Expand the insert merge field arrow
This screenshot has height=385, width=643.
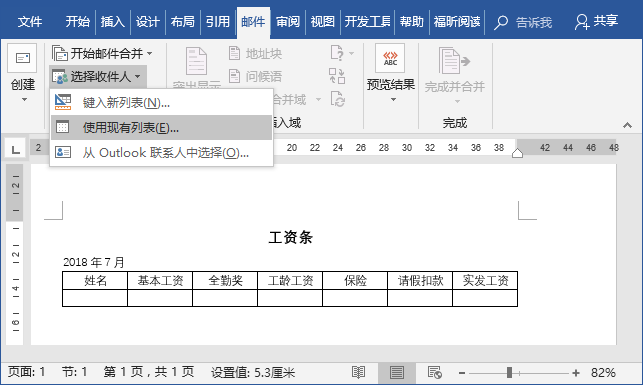[x=318, y=100]
